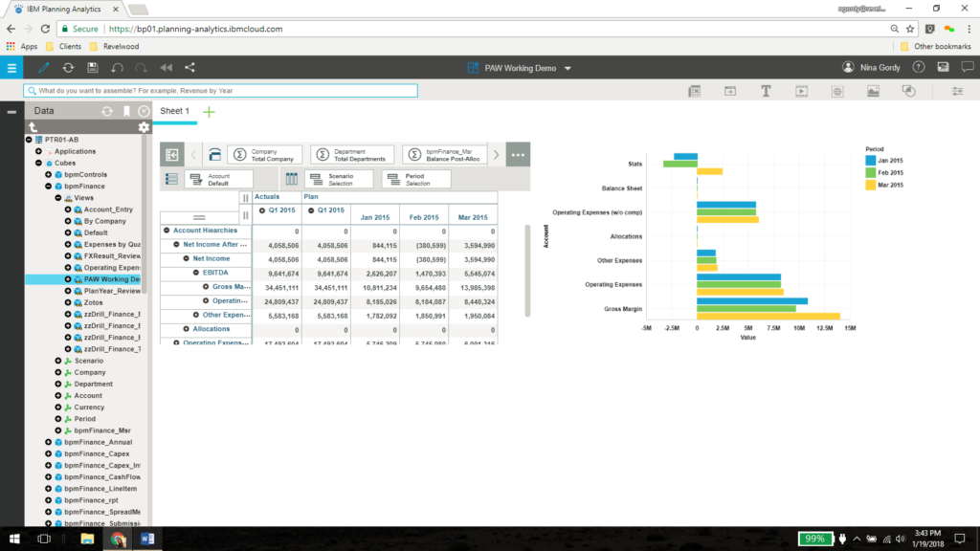Collapse the EBITDA row
This screenshot has width=980, height=551.
195,273
